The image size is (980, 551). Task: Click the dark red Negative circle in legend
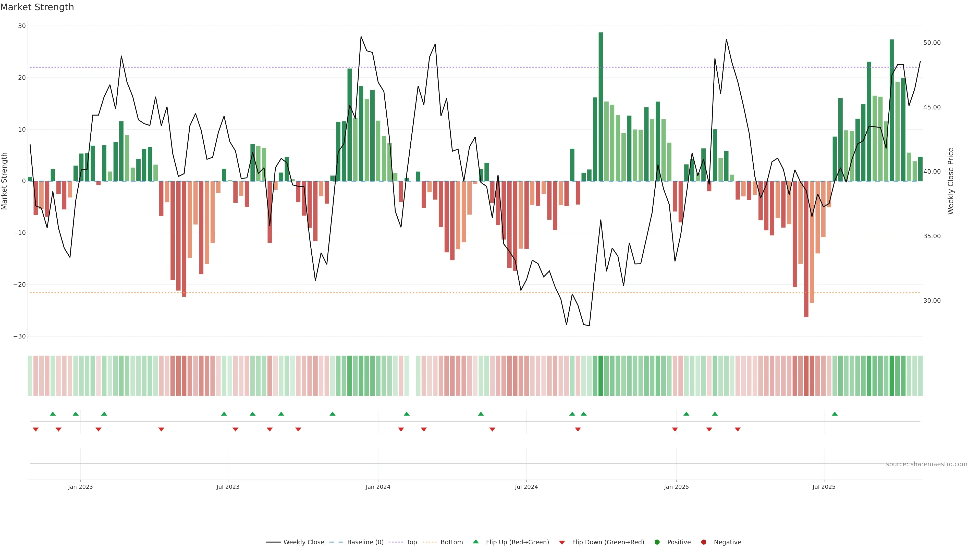[703, 542]
